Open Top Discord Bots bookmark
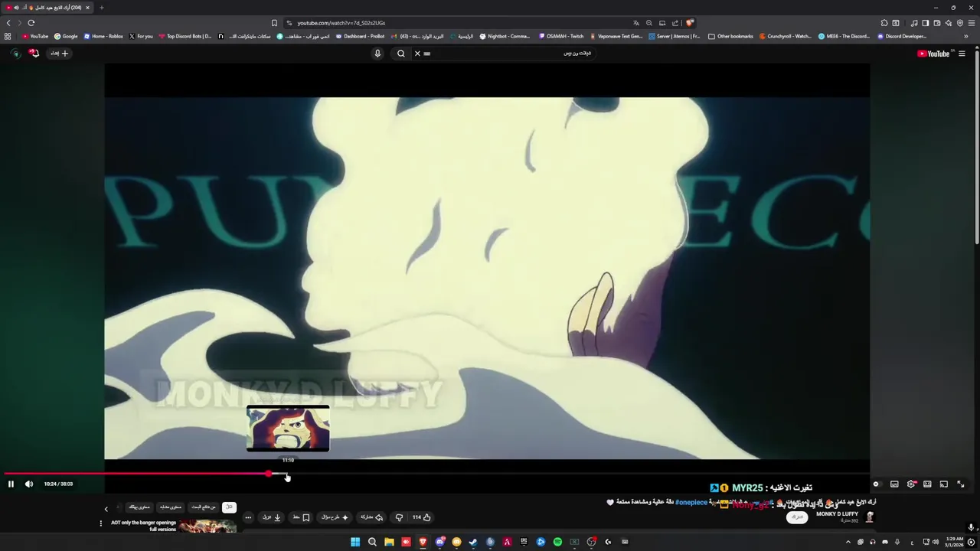The height and width of the screenshot is (551, 980). [x=185, y=36]
